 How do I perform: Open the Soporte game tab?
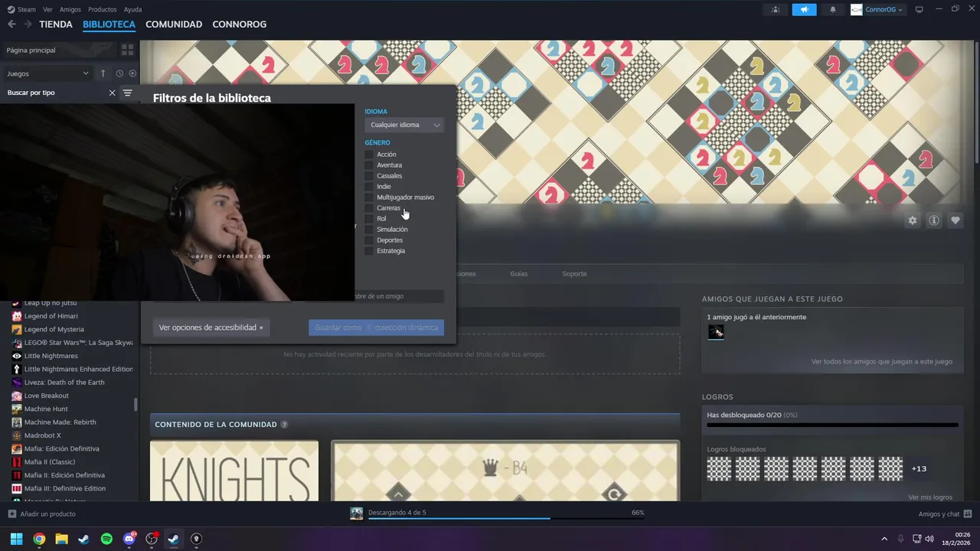pos(574,274)
